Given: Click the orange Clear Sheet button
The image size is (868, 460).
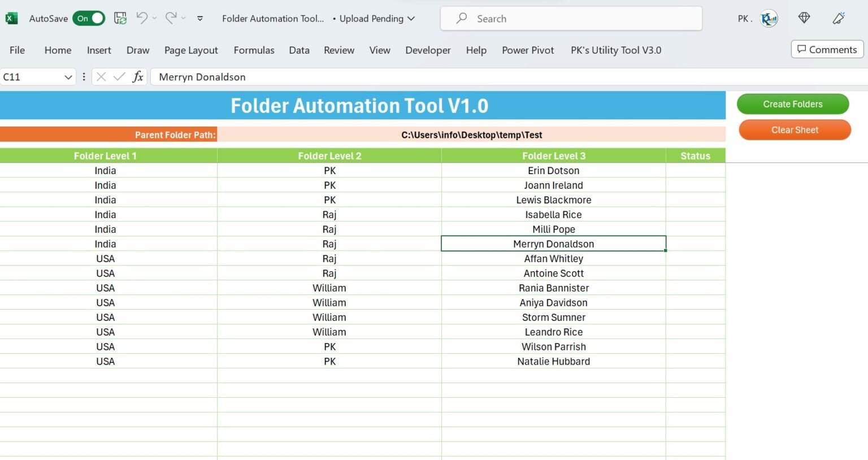Looking at the screenshot, I should (795, 130).
